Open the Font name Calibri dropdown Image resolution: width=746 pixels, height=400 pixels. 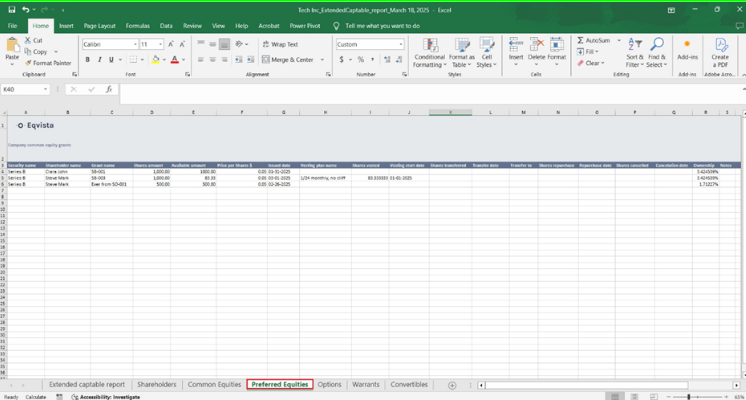[x=135, y=44]
